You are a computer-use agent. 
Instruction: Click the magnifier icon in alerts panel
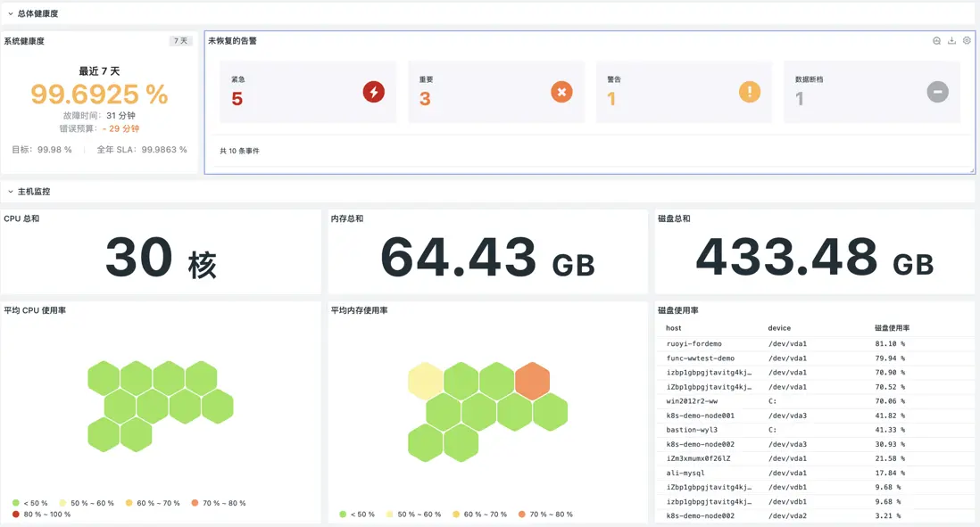click(x=936, y=41)
